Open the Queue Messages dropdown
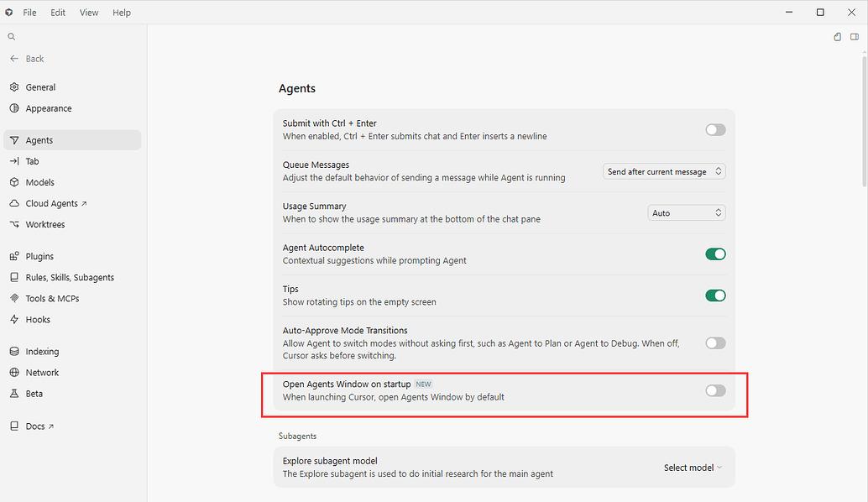The image size is (868, 502). click(664, 171)
